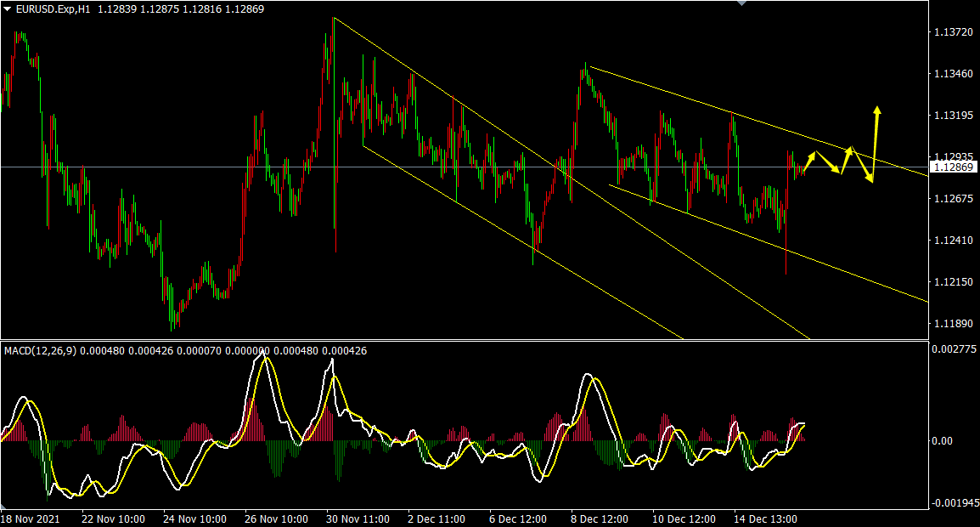
Task: Click the small corner triangle at MACD window bottom-left
Action: [3, 506]
